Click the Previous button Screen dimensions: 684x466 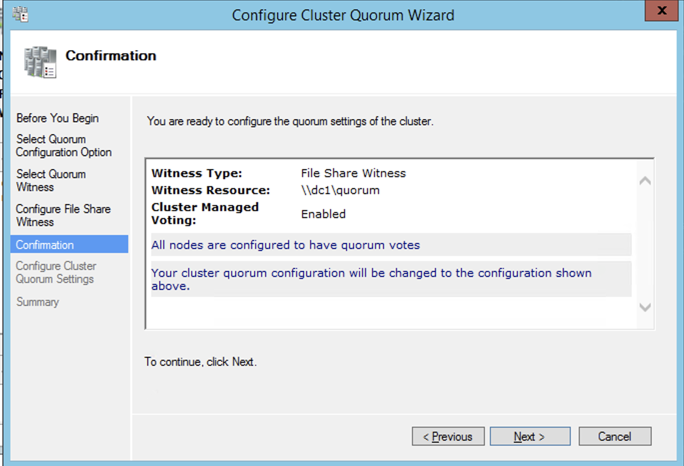[x=448, y=437]
